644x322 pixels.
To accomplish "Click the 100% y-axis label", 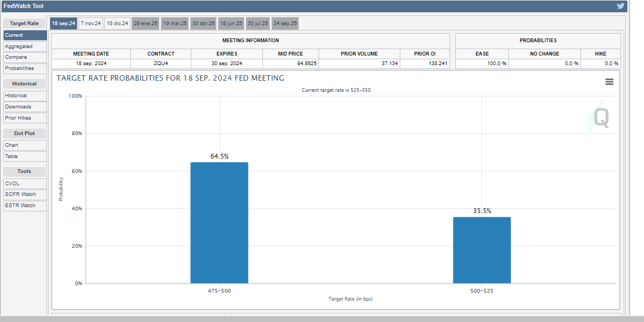I will pyautogui.click(x=75, y=96).
